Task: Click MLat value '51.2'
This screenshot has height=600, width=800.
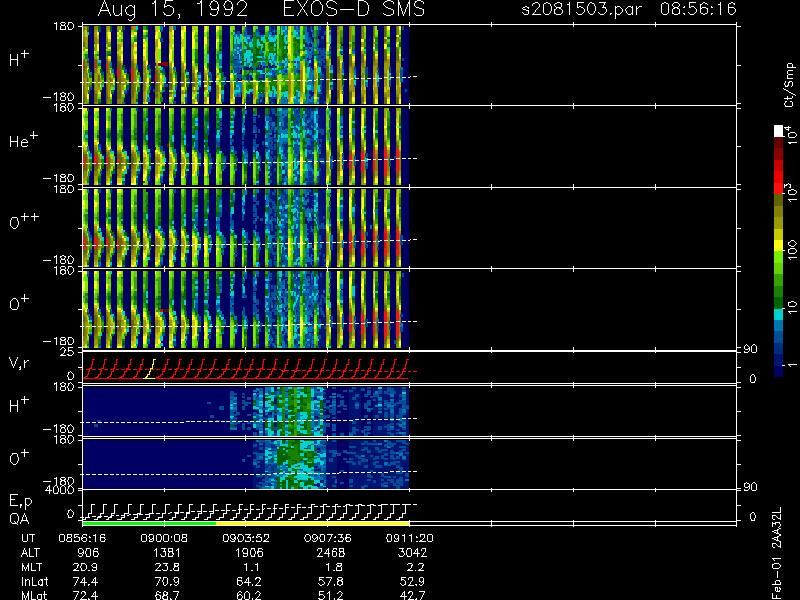Action: click(331, 595)
